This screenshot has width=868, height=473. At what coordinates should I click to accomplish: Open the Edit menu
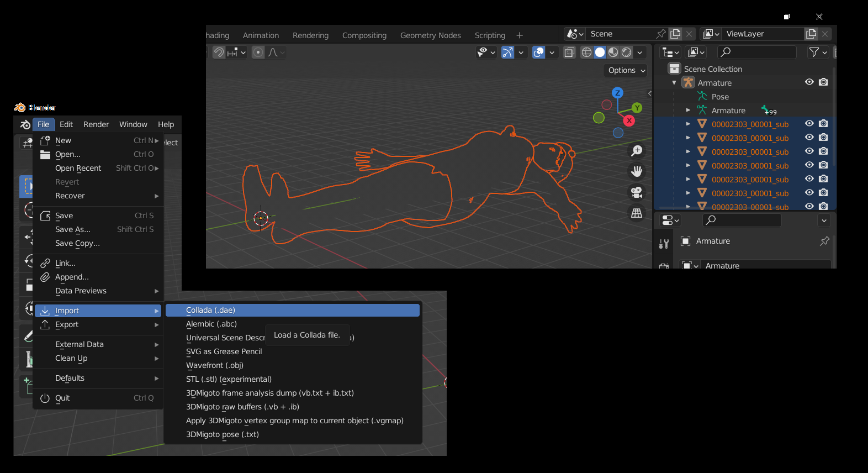tap(66, 124)
